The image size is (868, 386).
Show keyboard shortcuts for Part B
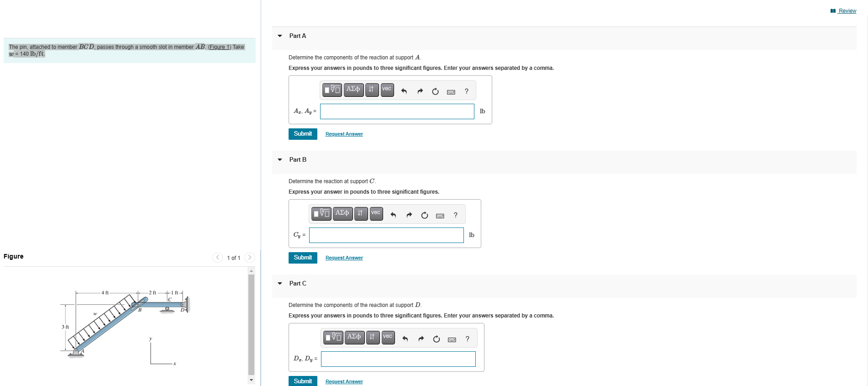[x=440, y=216]
